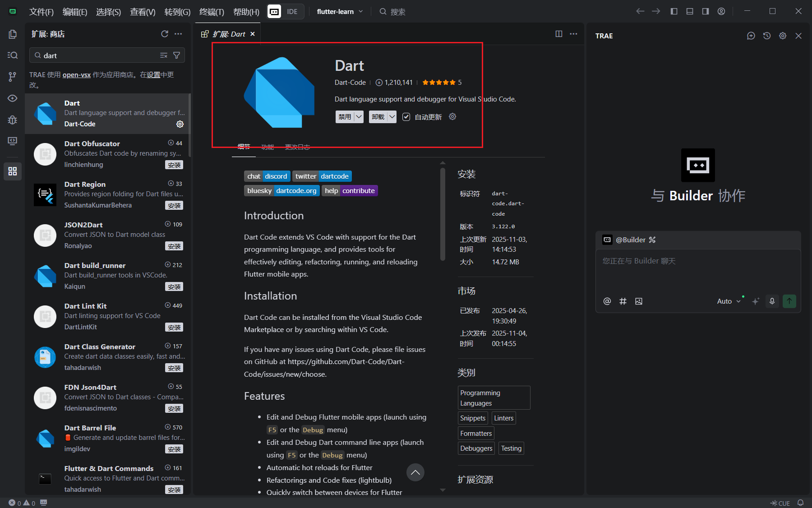
Task: Open the Explorer files icon in activity bar
Action: (x=13, y=34)
